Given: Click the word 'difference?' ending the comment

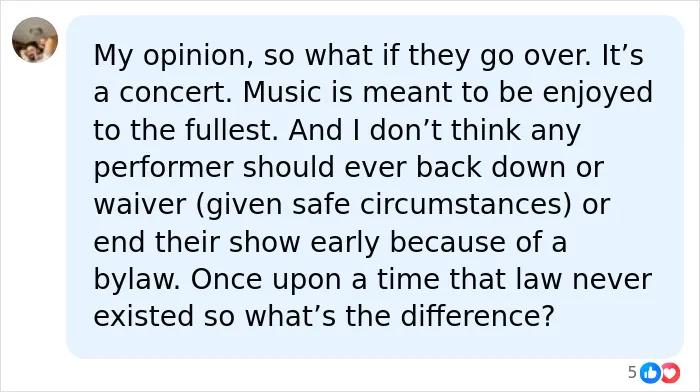Looking at the screenshot, I should (x=477, y=316).
